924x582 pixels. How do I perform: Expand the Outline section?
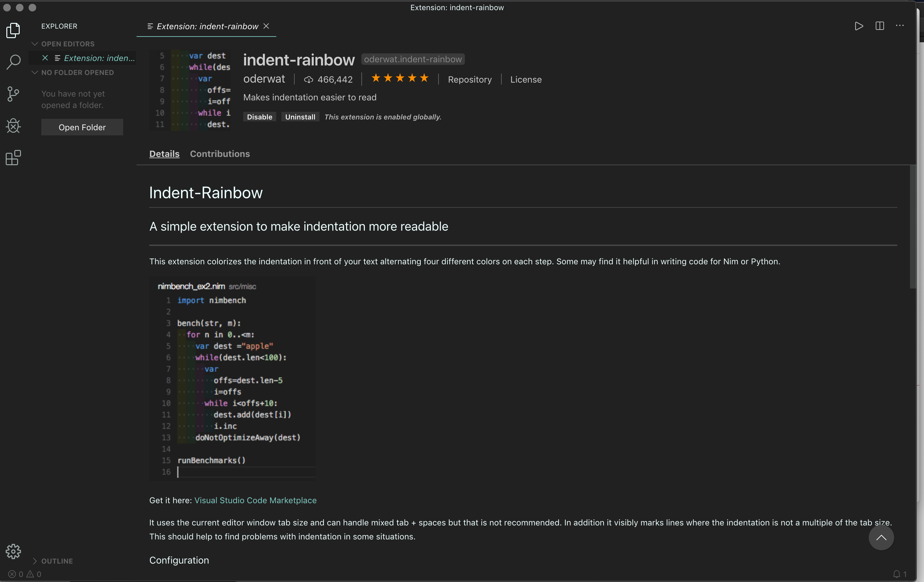tap(57, 561)
